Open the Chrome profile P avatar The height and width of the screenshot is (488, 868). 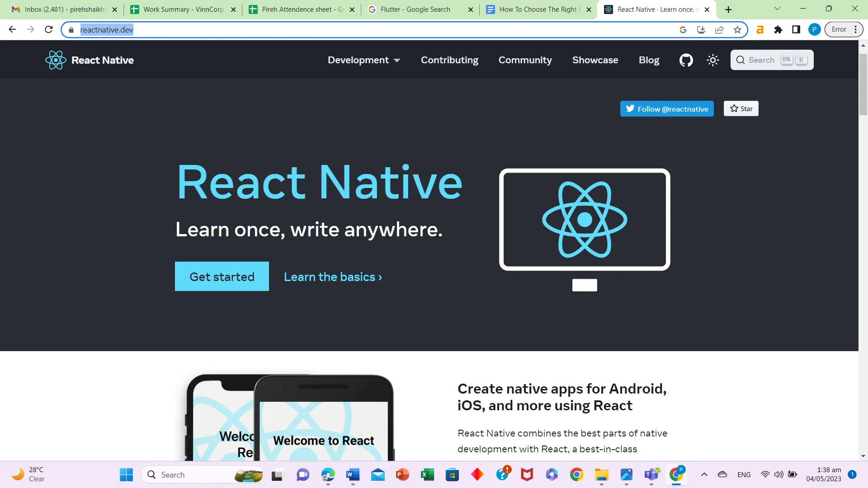(814, 29)
